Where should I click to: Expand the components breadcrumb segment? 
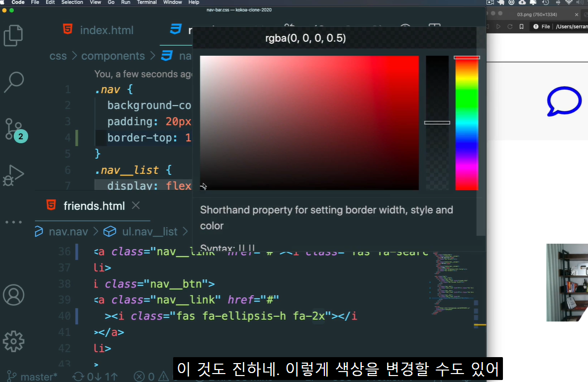click(113, 56)
